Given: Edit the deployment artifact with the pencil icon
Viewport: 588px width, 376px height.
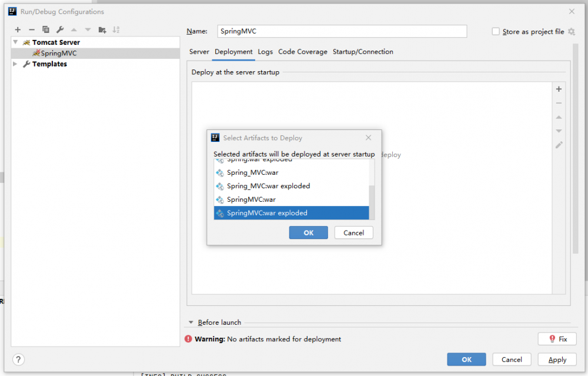Looking at the screenshot, I should tap(559, 145).
